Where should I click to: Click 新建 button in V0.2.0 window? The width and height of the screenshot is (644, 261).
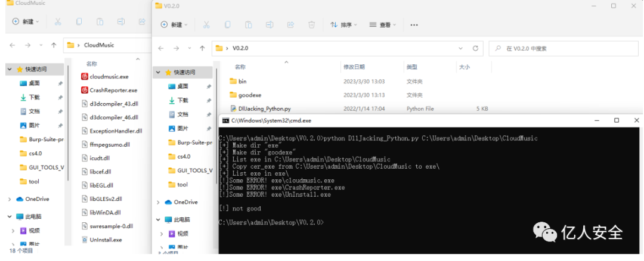pyautogui.click(x=174, y=24)
